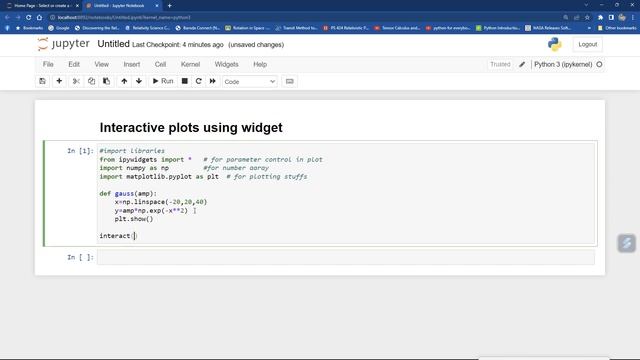640x360 pixels.
Task: Click the empty second code cell
Action: 346,258
